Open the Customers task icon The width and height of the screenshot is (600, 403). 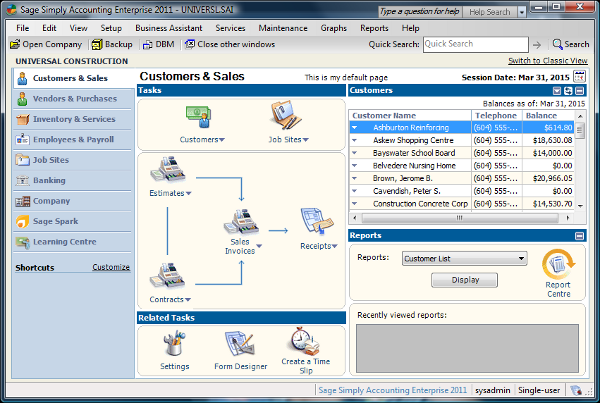coord(198,117)
